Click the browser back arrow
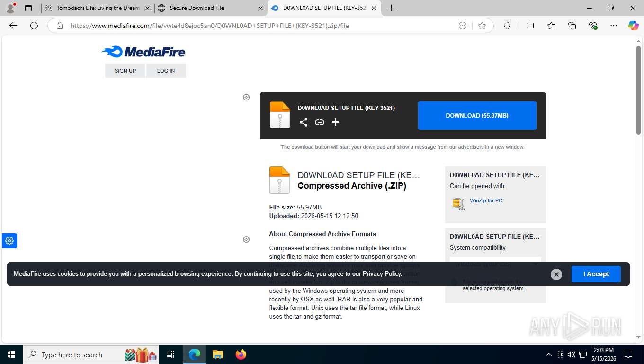Image resolution: width=644 pixels, height=364 pixels. [13, 26]
